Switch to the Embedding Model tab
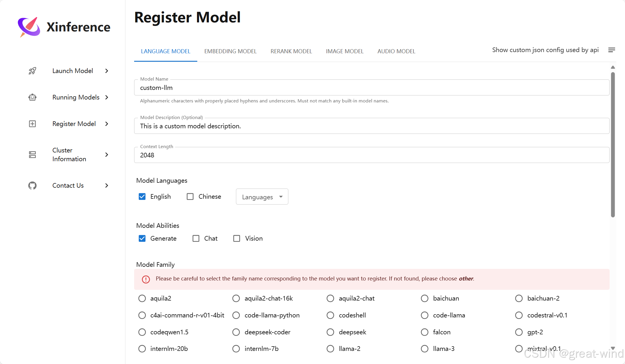 pos(230,51)
